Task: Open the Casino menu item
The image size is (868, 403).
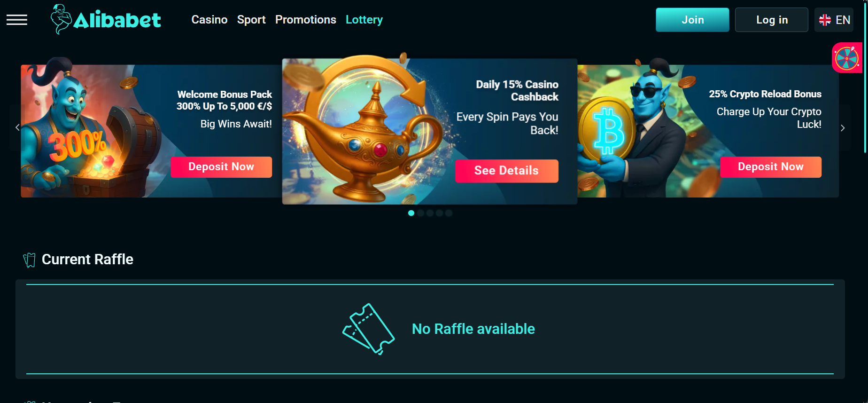Action: [x=209, y=20]
